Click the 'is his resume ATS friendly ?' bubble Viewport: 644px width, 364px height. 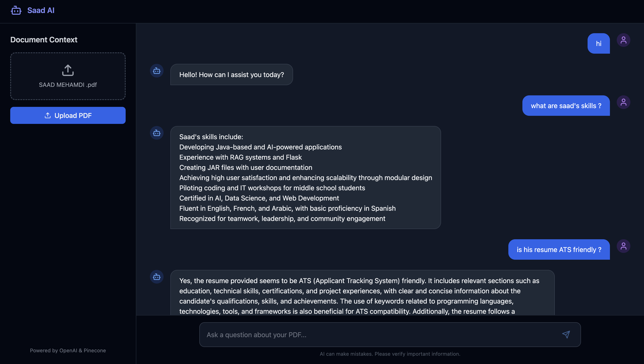(x=559, y=249)
